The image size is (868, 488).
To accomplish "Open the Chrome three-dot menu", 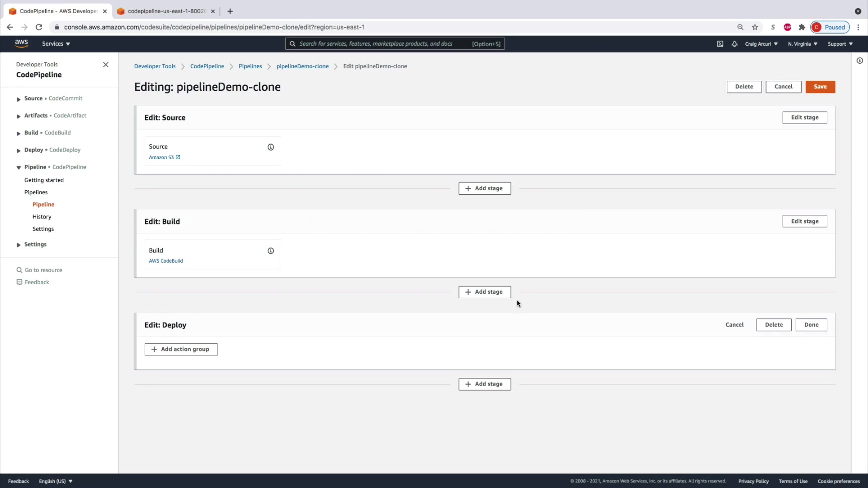I will pyautogui.click(x=858, y=27).
